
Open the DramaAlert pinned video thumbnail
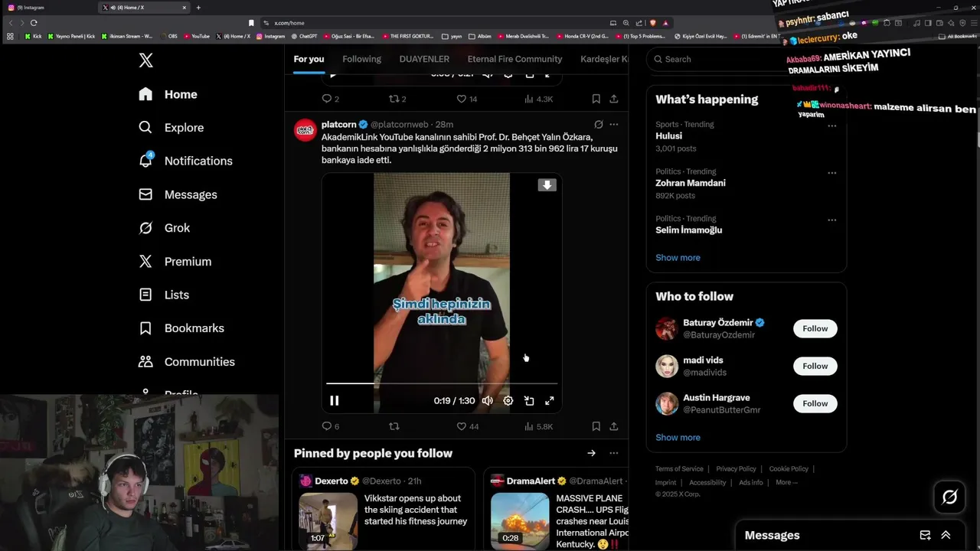point(520,520)
